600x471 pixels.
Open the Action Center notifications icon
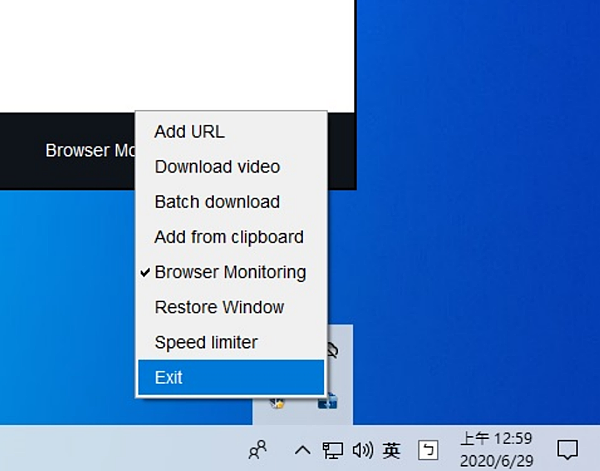(x=567, y=450)
